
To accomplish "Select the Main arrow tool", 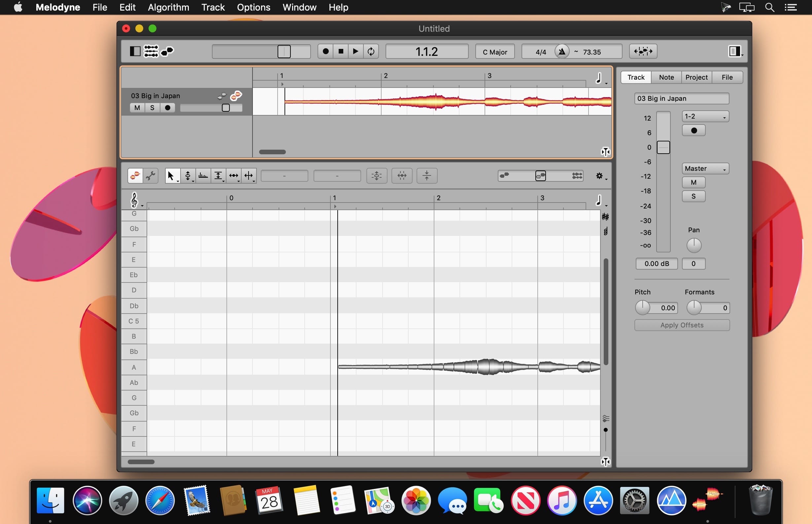I will pos(172,176).
